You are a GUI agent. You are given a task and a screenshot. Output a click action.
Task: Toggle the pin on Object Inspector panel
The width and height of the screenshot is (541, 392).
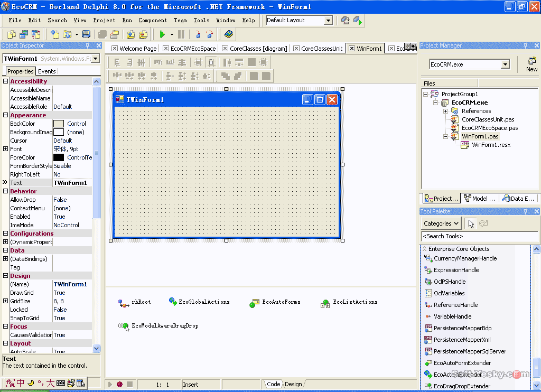tap(88, 45)
